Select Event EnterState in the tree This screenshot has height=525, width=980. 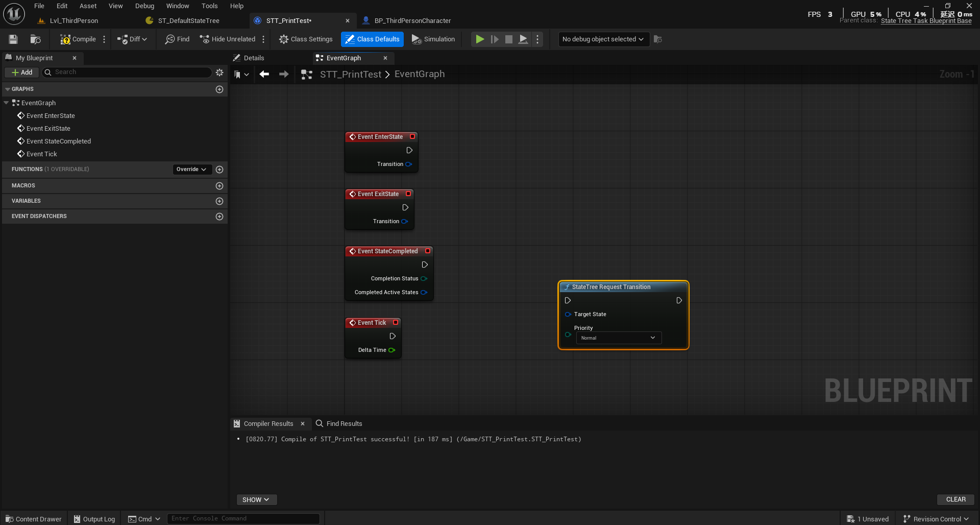pos(51,116)
